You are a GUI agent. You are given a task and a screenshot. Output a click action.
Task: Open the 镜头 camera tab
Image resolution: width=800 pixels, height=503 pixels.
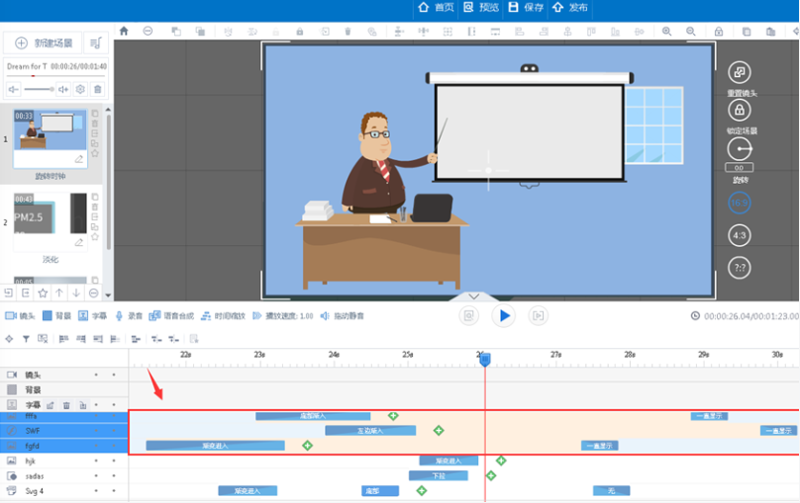click(20, 316)
